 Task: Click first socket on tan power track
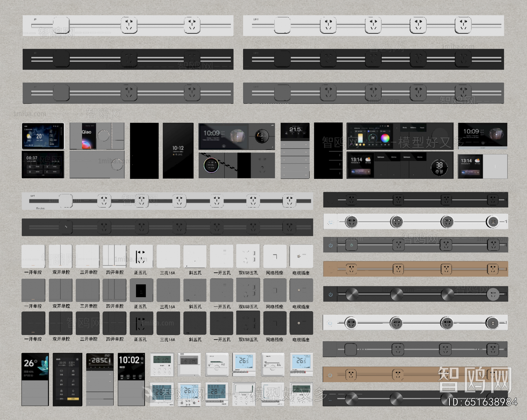351,269
